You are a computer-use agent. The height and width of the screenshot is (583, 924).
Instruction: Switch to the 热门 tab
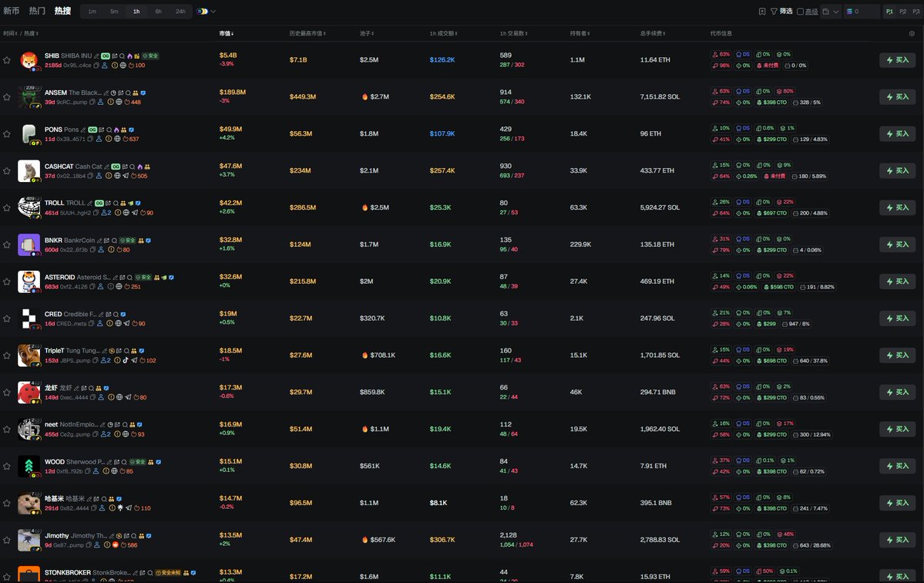[36, 12]
